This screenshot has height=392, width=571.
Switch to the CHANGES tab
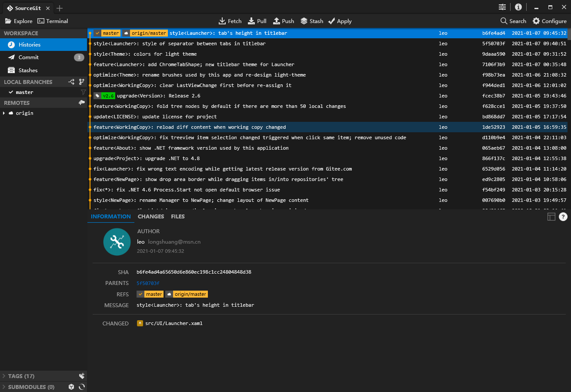pyautogui.click(x=150, y=216)
